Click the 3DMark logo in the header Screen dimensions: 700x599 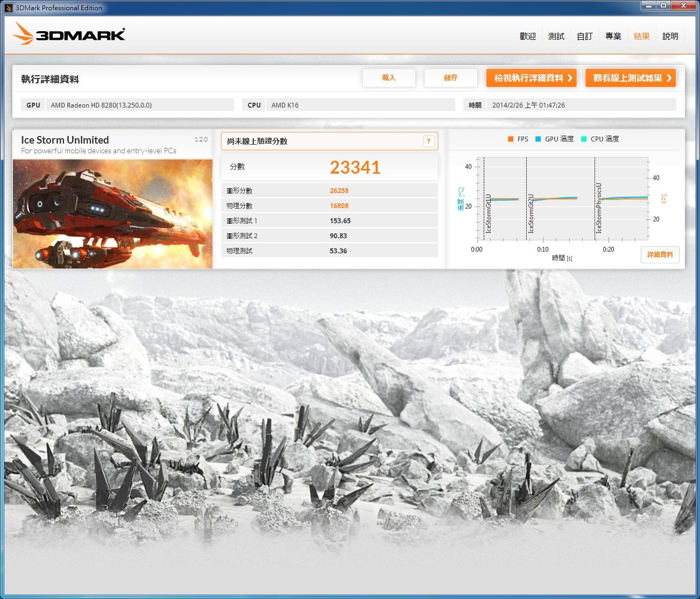tap(69, 34)
